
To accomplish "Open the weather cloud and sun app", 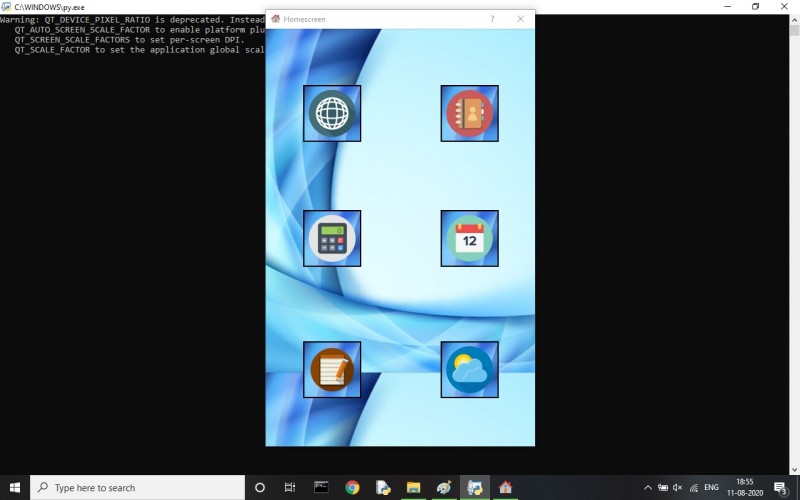I will coord(469,369).
